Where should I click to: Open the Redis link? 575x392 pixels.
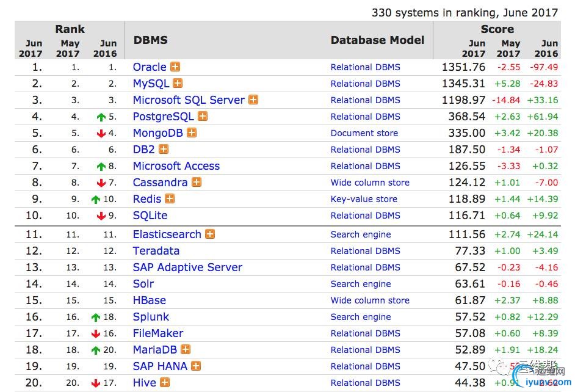point(147,199)
